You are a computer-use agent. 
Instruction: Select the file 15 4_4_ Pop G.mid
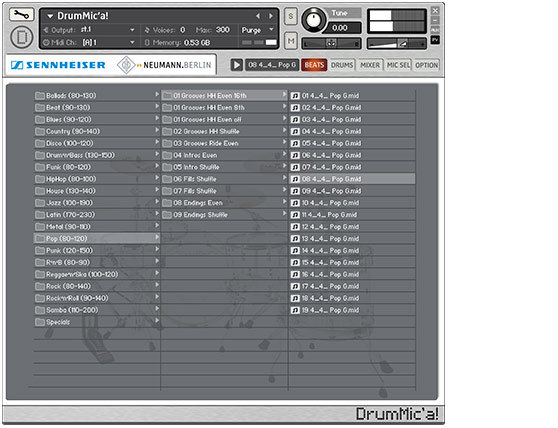(352, 263)
